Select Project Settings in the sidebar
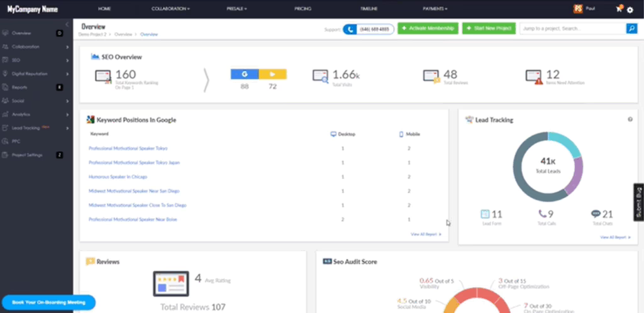 (27, 155)
